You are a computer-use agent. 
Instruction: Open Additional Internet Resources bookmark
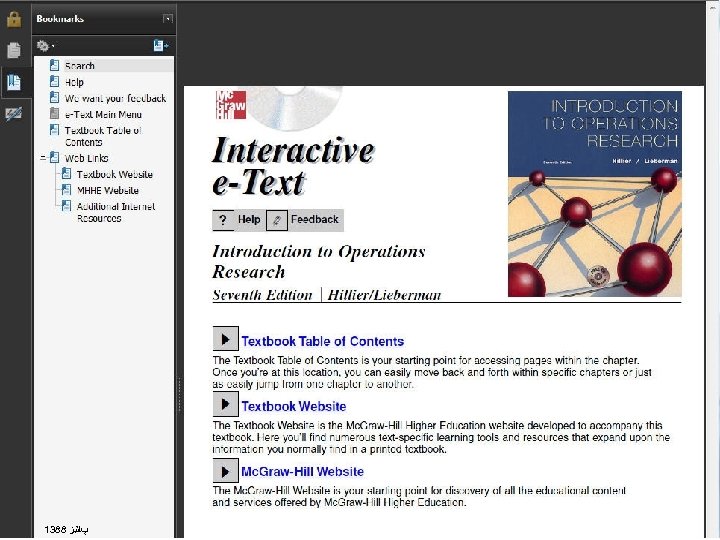[116, 212]
